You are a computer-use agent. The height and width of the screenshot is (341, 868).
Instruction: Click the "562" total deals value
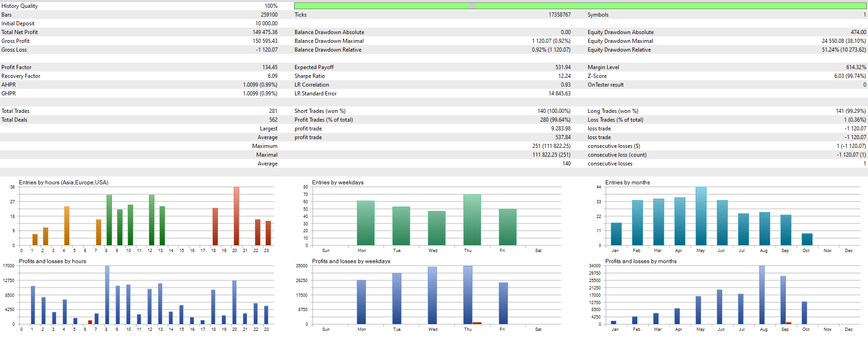pyautogui.click(x=273, y=120)
